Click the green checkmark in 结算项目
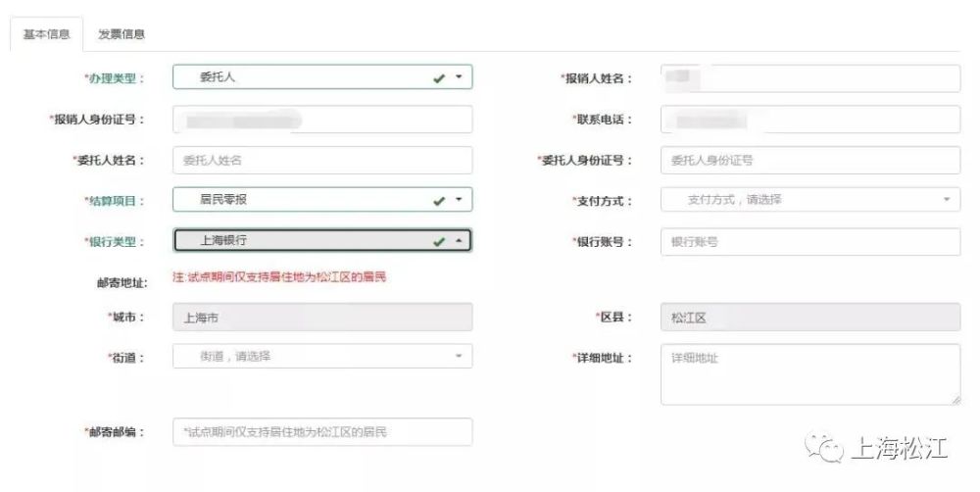Screen dimensions: 980x492 click(439, 201)
